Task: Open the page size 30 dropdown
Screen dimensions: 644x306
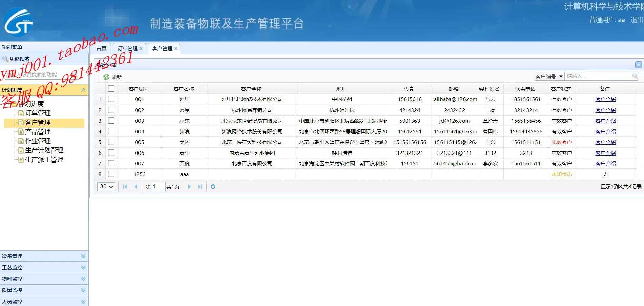Action: click(106, 187)
